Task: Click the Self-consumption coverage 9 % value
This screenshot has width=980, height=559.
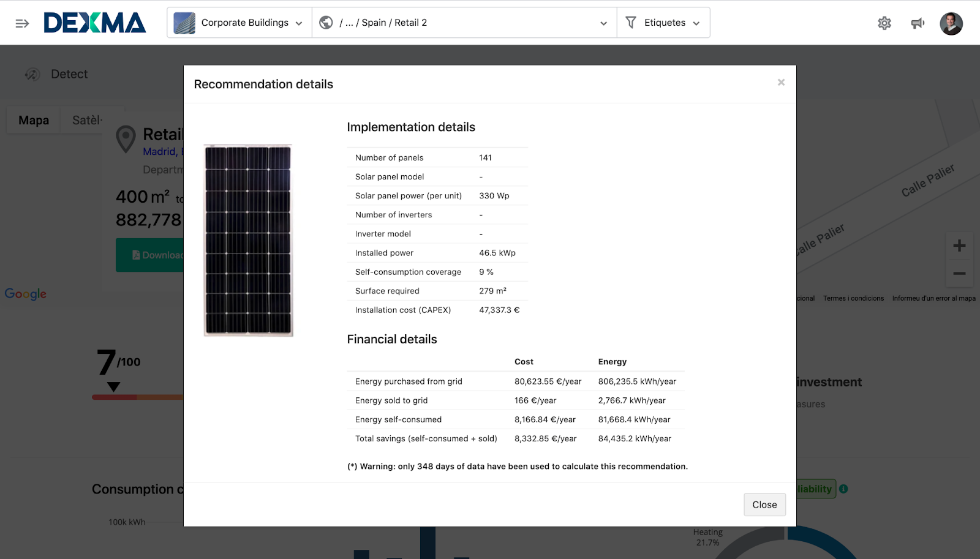Action: pyautogui.click(x=486, y=272)
